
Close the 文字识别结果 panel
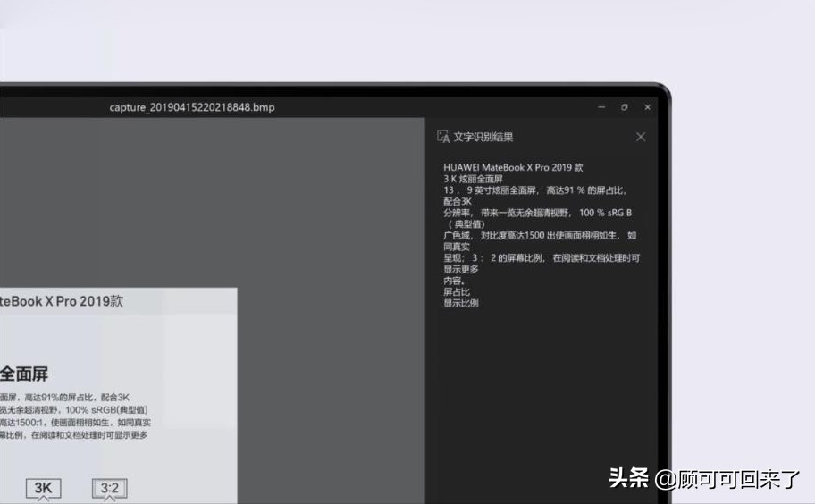click(641, 137)
